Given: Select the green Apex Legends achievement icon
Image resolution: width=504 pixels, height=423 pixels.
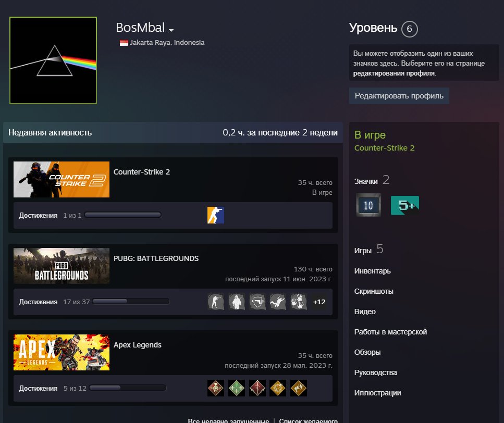Looking at the screenshot, I should point(237,388).
